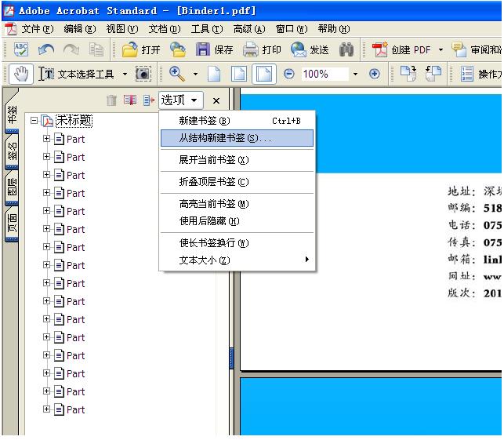Click the binoculars Search icon

click(346, 49)
